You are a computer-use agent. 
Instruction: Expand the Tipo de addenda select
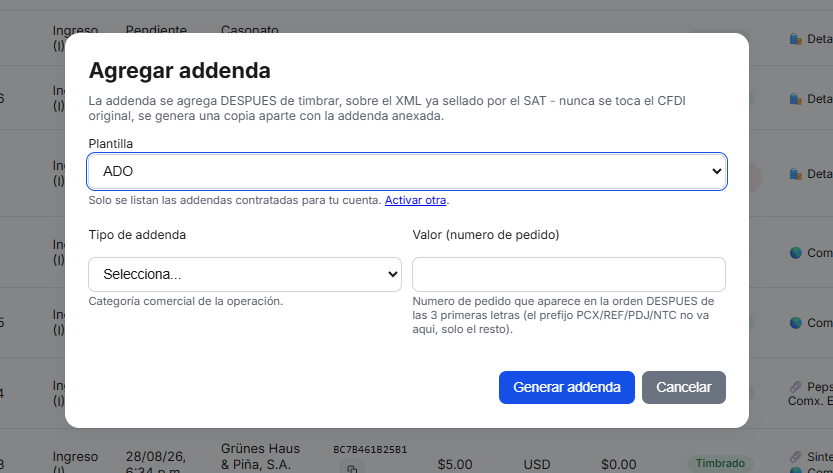click(x=245, y=274)
